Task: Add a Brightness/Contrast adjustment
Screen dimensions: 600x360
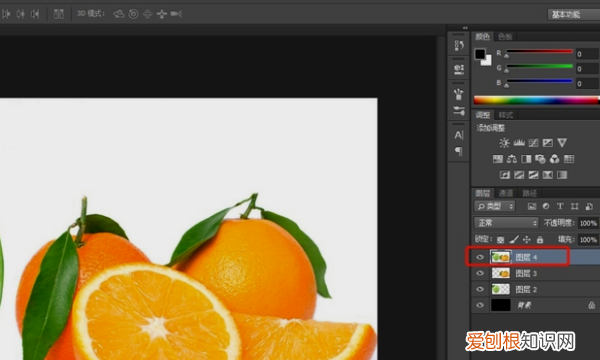Action: coord(504,143)
